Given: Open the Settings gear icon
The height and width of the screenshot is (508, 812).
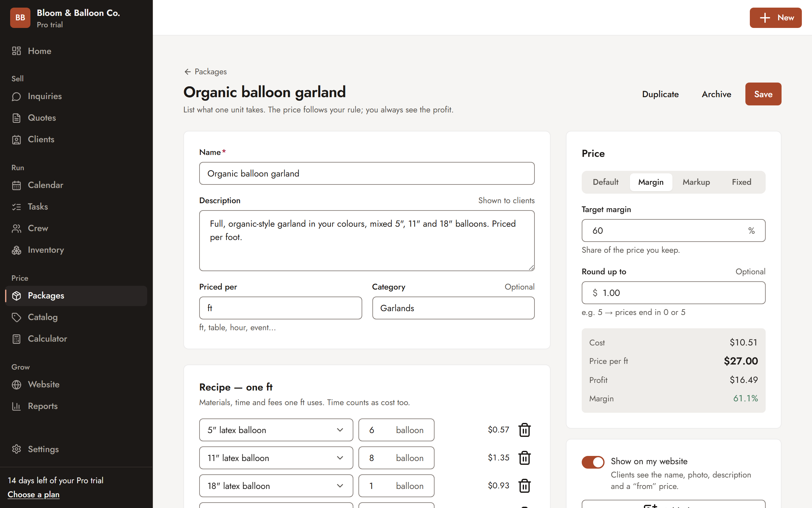Looking at the screenshot, I should tap(16, 449).
